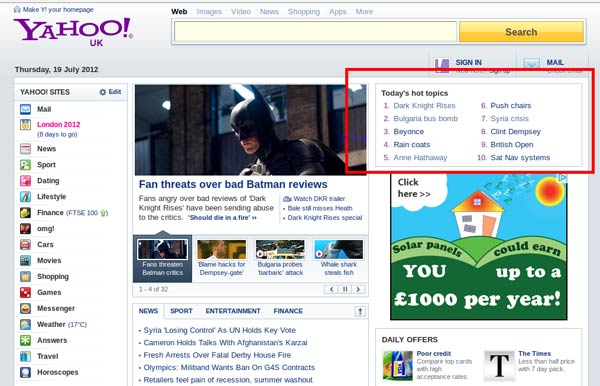Open the Mail icon in Yahoo Sites
The image size is (600, 386).
pos(26,109)
